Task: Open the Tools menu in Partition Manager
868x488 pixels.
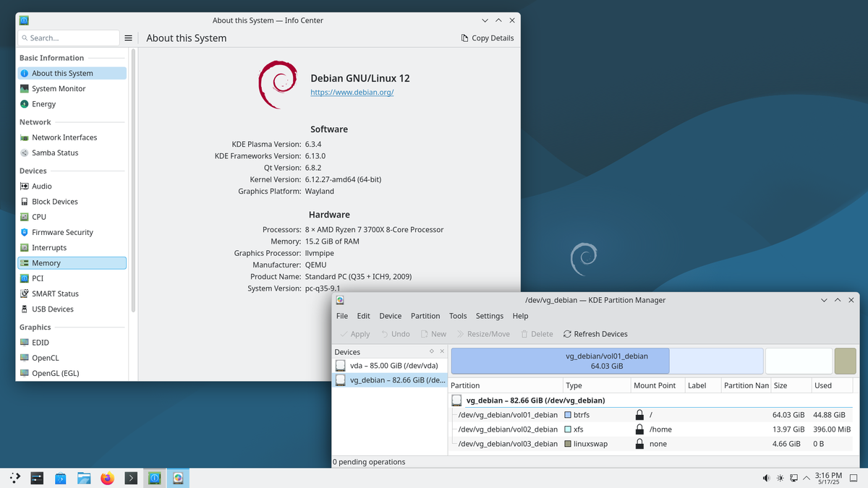Action: [458, 316]
